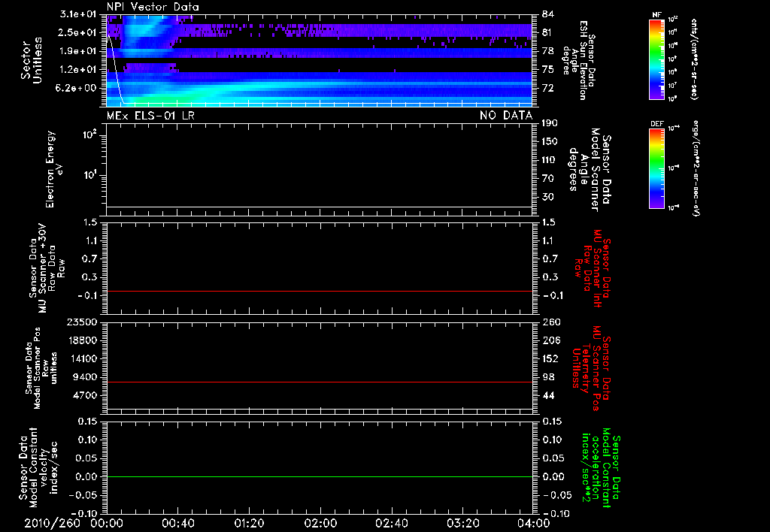Screen dimensions: 770x532
Task: Click the green "Model Constant acceleration" label
Action: 601,468
